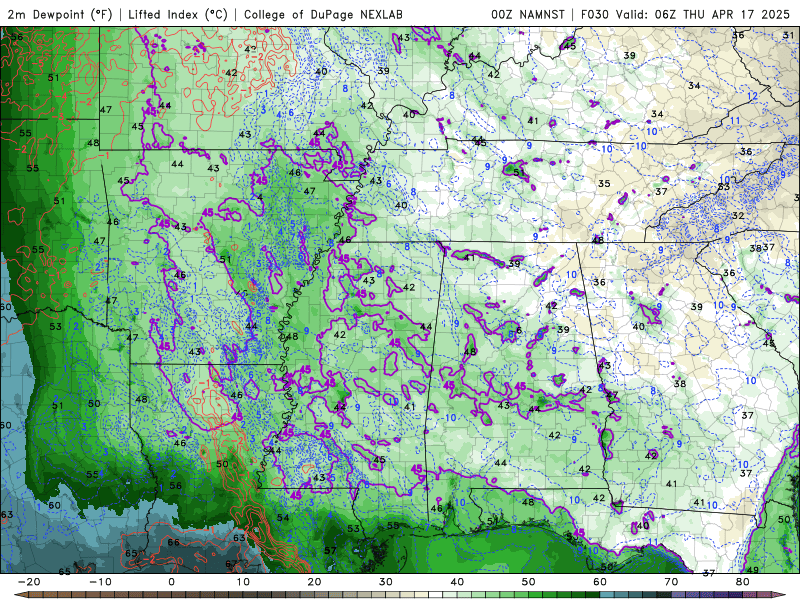Click the dewpoint value 67 on the map

pyautogui.click(x=231, y=564)
